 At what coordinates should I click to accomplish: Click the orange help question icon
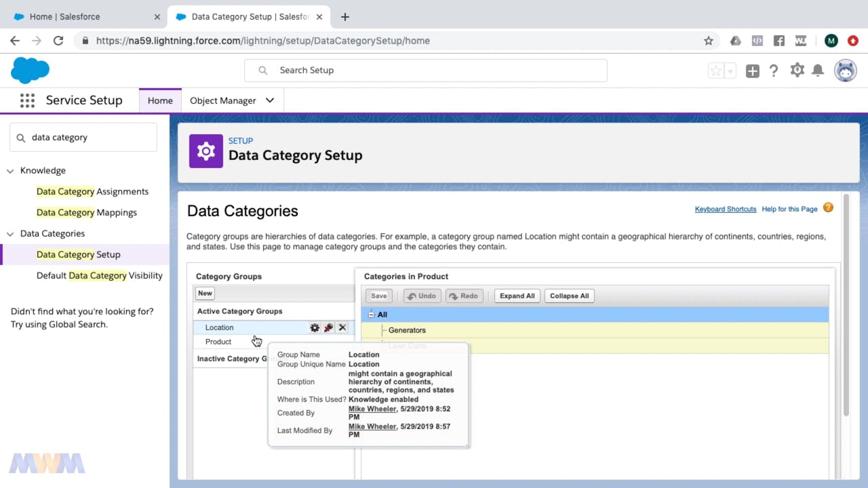[828, 208]
